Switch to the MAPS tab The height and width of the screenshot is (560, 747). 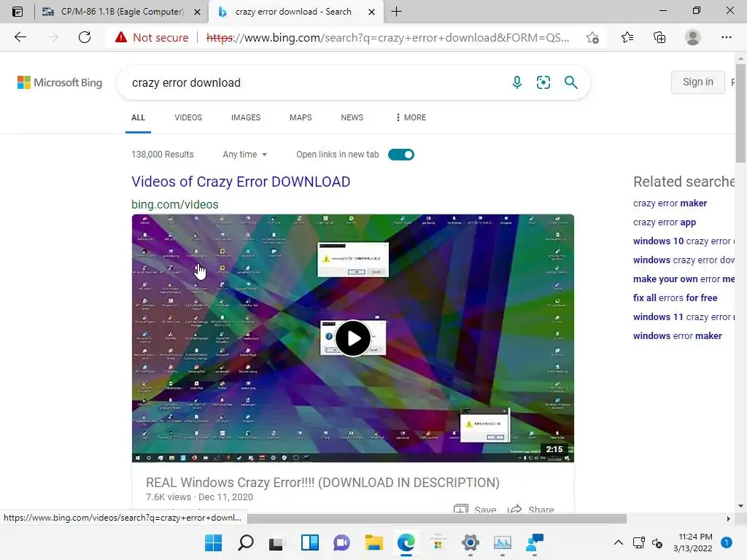click(x=301, y=117)
